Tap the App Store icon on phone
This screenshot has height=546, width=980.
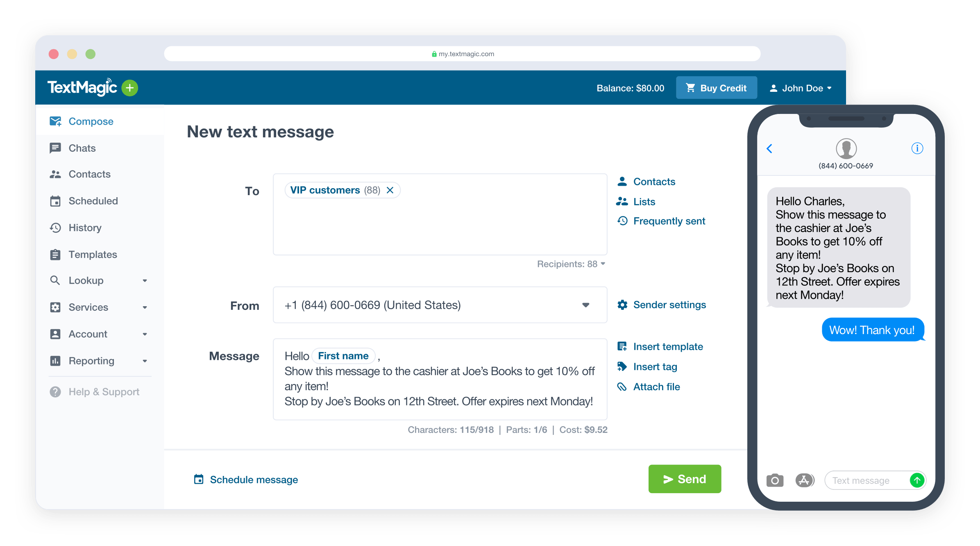[805, 480]
